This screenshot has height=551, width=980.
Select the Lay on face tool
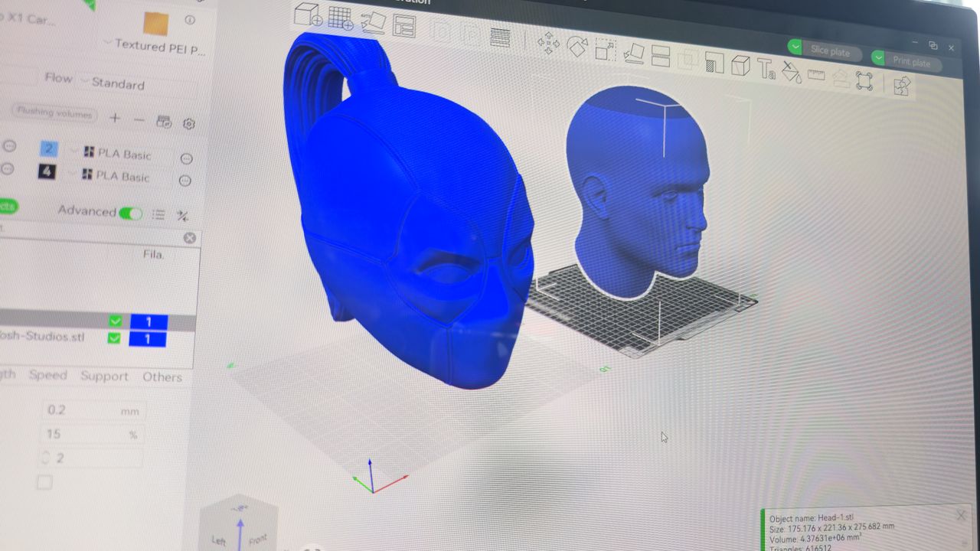tap(633, 53)
